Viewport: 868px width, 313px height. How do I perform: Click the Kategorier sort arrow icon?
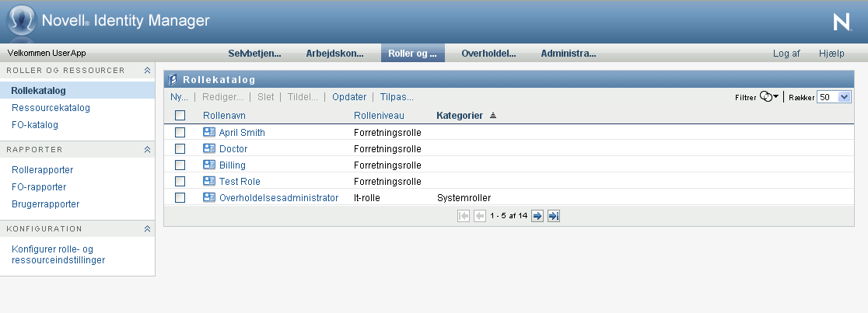tap(492, 116)
